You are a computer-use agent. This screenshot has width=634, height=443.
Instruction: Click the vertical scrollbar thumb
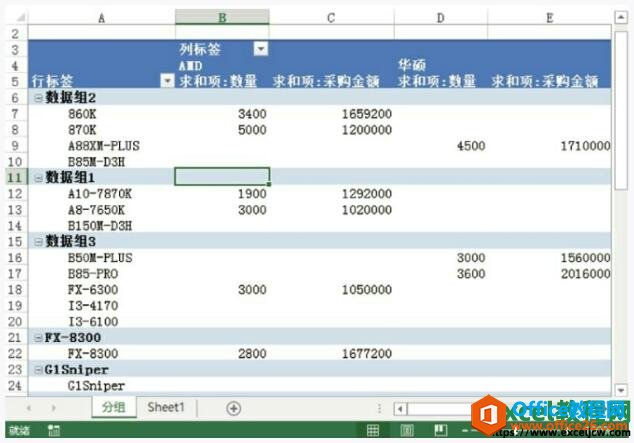point(621,109)
